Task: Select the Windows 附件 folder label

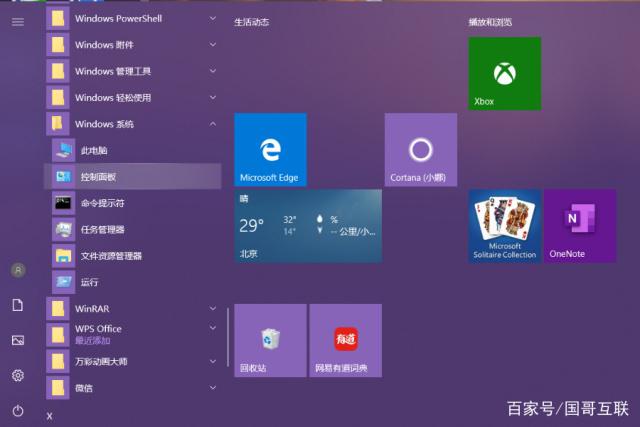Action: click(x=104, y=45)
